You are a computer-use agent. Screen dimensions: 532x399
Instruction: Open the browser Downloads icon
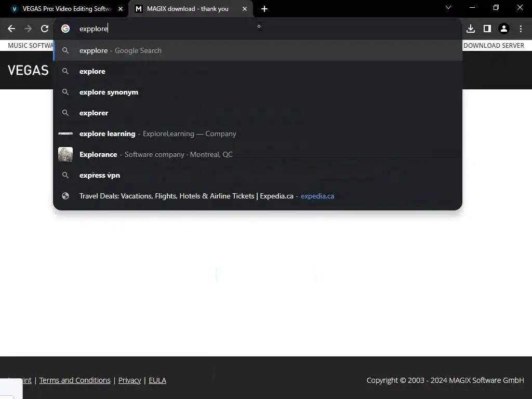coord(471,29)
